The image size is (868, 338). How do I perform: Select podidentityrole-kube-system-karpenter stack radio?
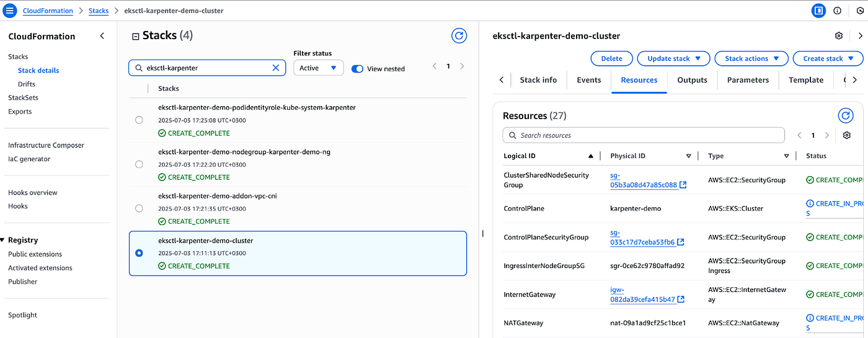click(139, 120)
